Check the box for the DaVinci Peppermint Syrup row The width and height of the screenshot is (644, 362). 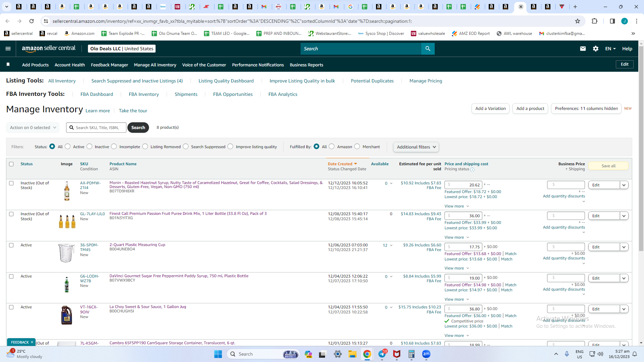coord(11,277)
